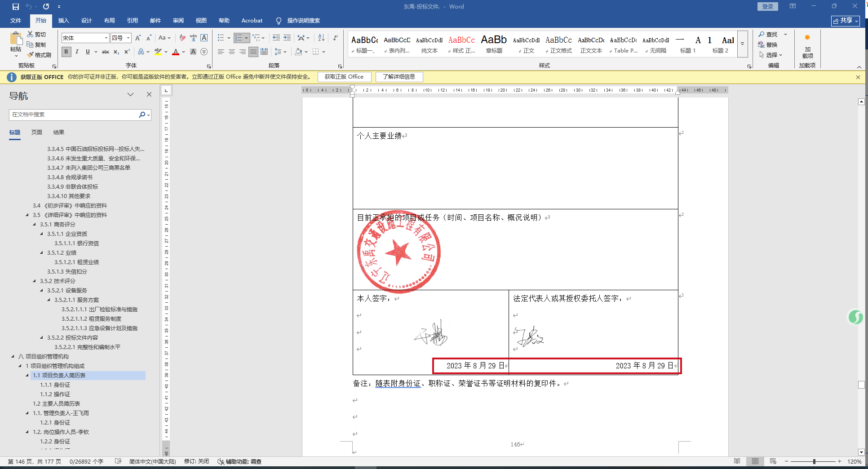The width and height of the screenshot is (868, 469).
Task: Expand the Styles gallery more button
Action: pyautogui.click(x=742, y=44)
